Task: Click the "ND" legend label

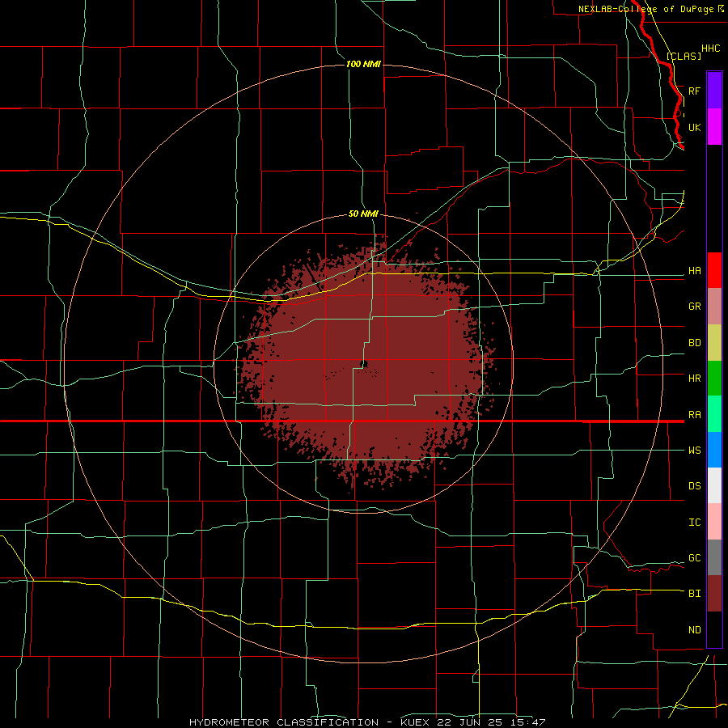Action: point(694,629)
